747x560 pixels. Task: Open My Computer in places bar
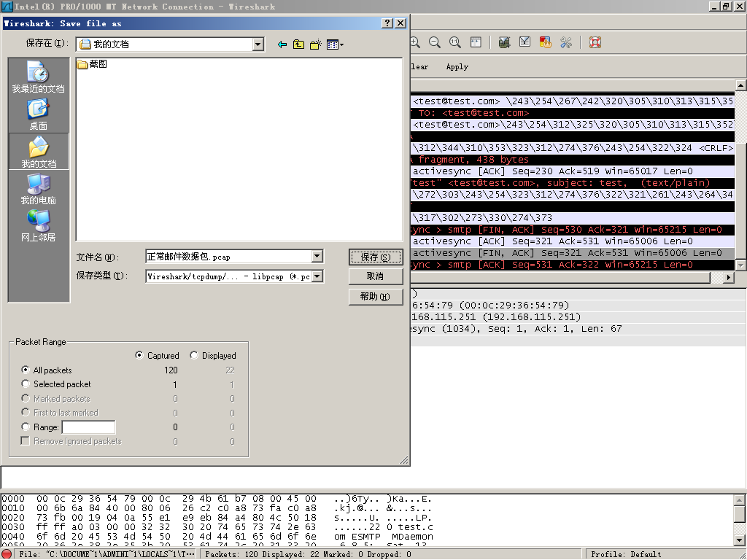[38, 189]
